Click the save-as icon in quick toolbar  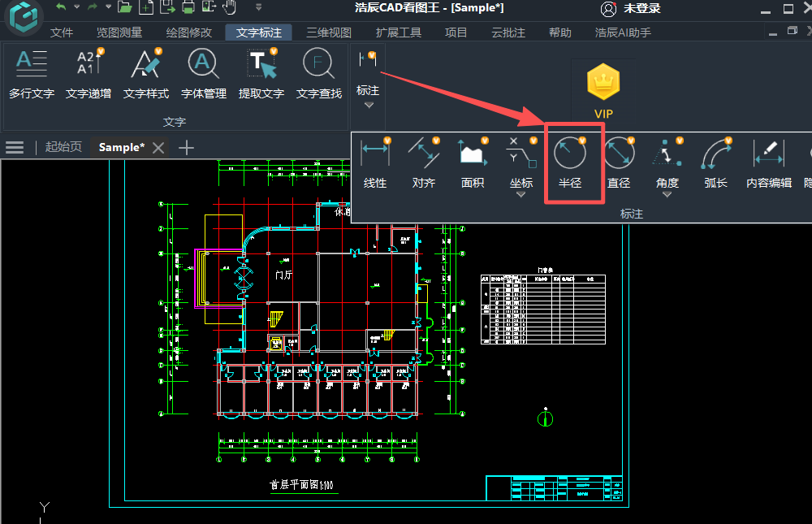167,6
